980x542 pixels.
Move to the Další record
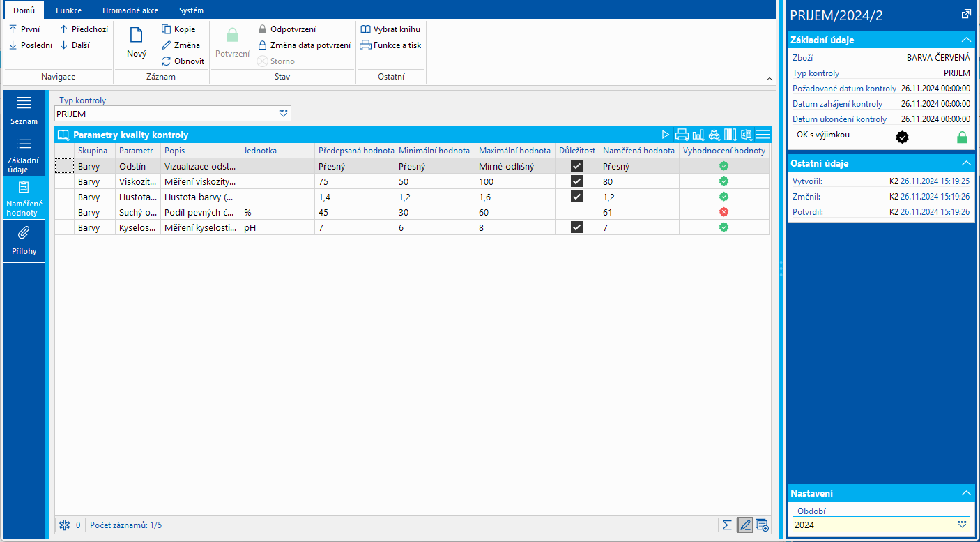click(x=75, y=45)
